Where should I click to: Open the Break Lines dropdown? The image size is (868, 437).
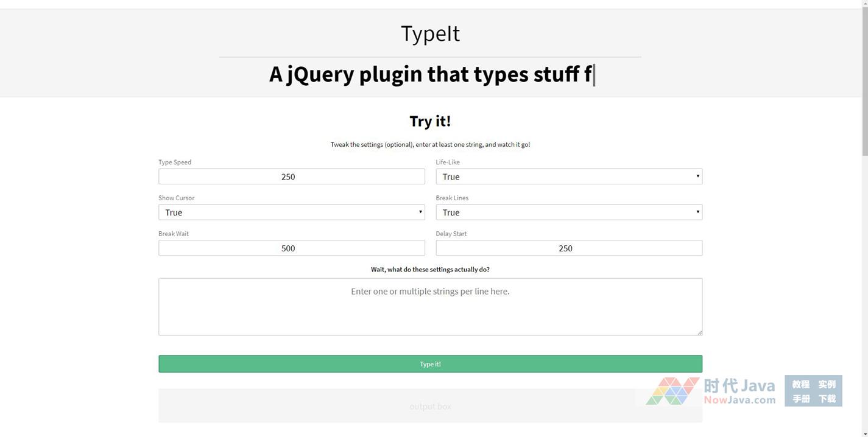click(x=568, y=212)
